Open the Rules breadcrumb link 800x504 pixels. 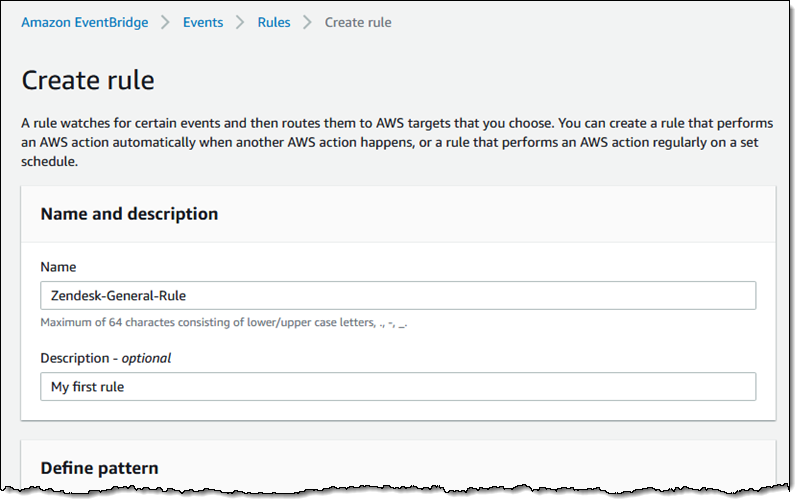coord(274,22)
